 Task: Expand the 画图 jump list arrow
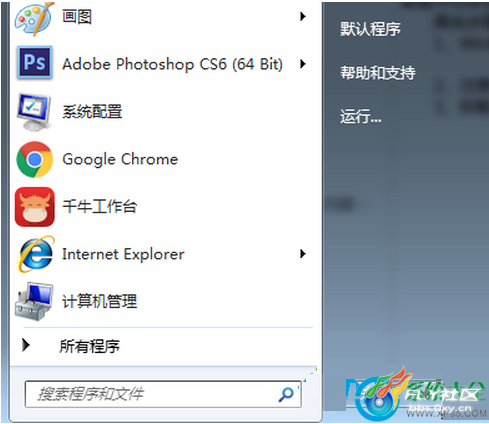[x=302, y=16]
